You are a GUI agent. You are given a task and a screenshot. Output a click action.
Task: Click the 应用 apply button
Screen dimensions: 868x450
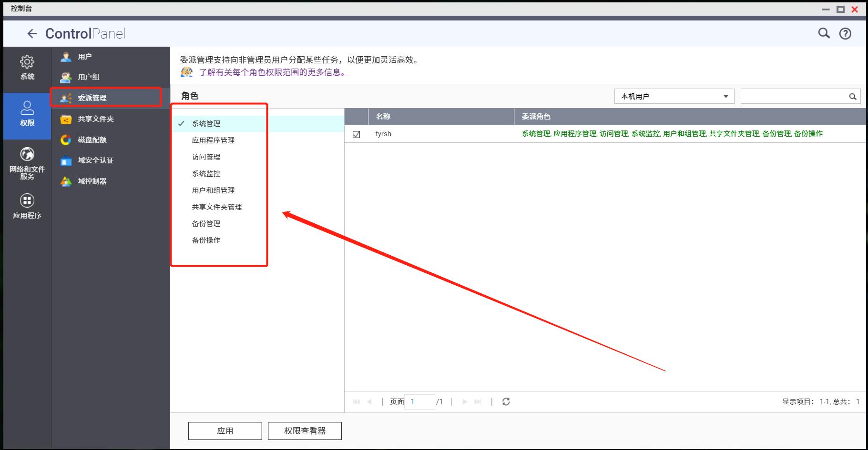[x=225, y=430]
